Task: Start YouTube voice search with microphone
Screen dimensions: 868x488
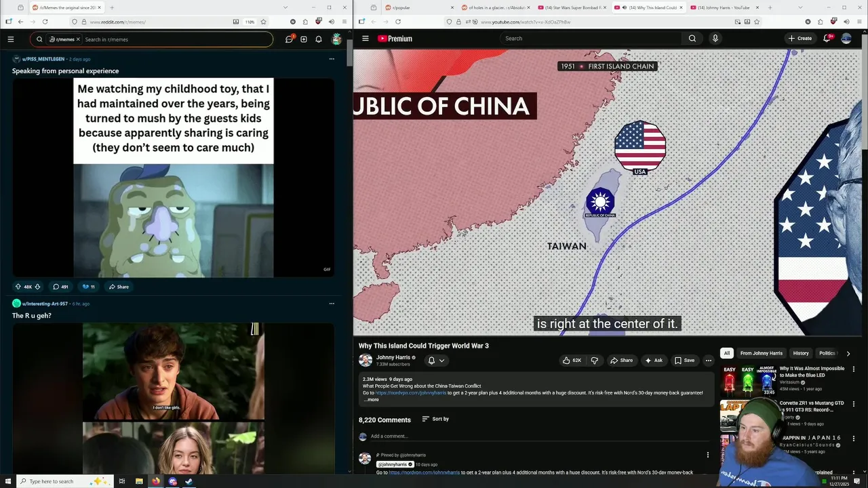Action: 715,39
